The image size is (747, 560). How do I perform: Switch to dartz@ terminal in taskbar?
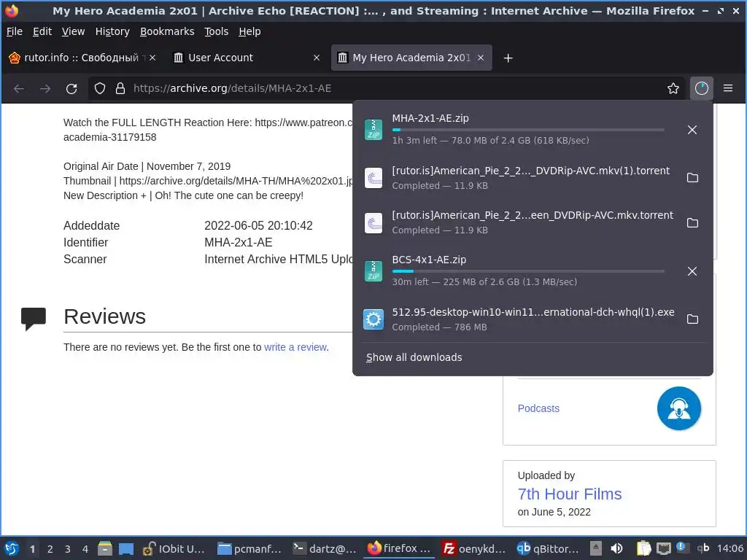325,548
